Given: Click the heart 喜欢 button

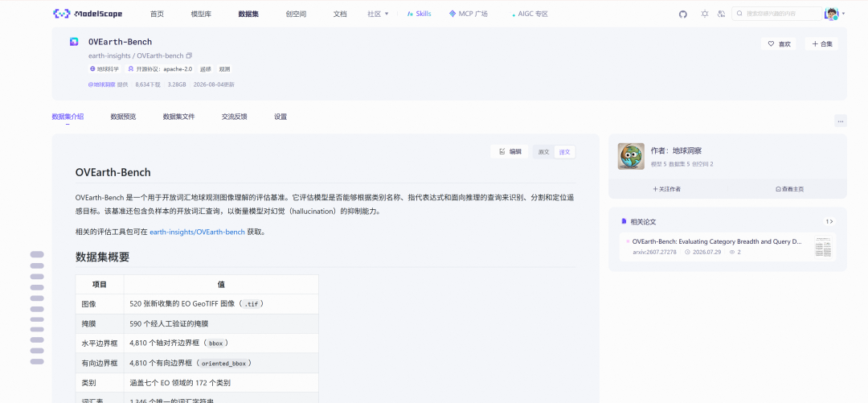Looking at the screenshot, I should pos(778,43).
